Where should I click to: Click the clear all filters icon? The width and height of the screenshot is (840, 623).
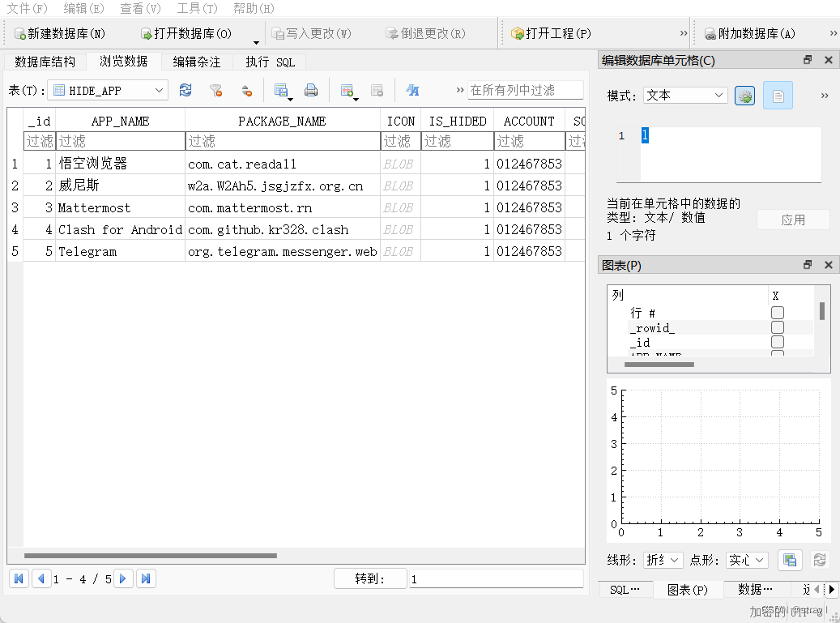[x=216, y=91]
